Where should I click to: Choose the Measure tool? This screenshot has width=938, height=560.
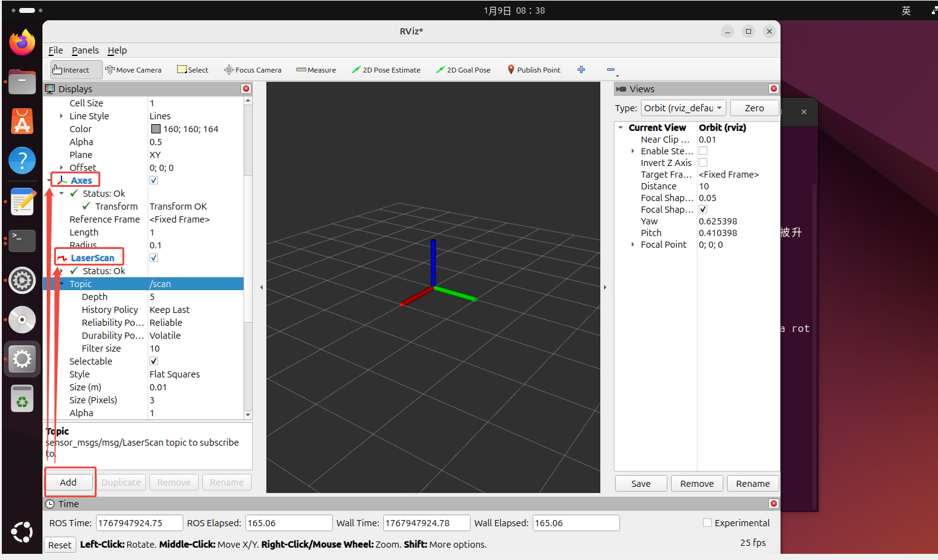tap(316, 70)
